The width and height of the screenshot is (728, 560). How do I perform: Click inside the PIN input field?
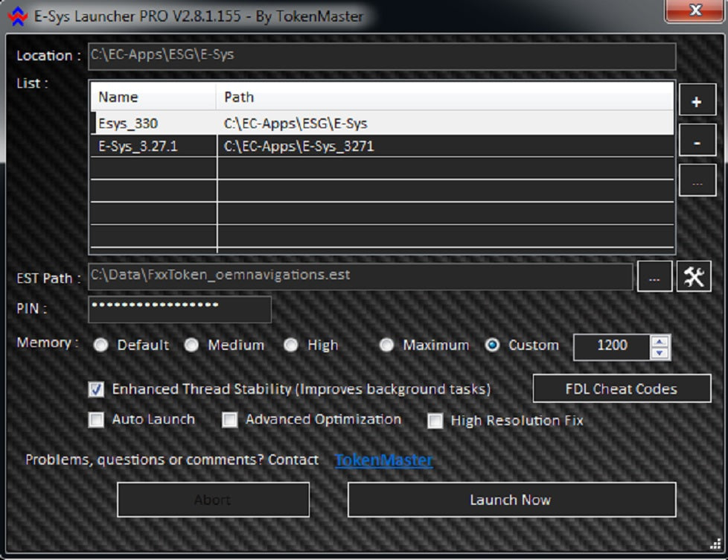click(x=179, y=309)
